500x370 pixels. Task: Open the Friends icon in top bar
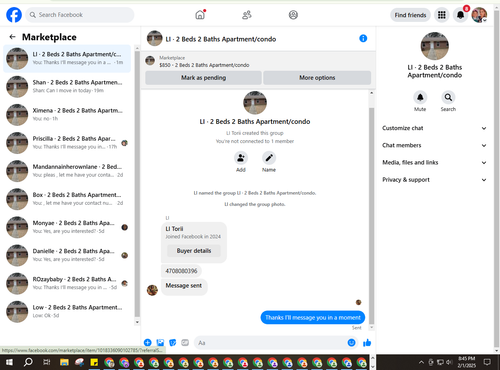pyautogui.click(x=247, y=15)
